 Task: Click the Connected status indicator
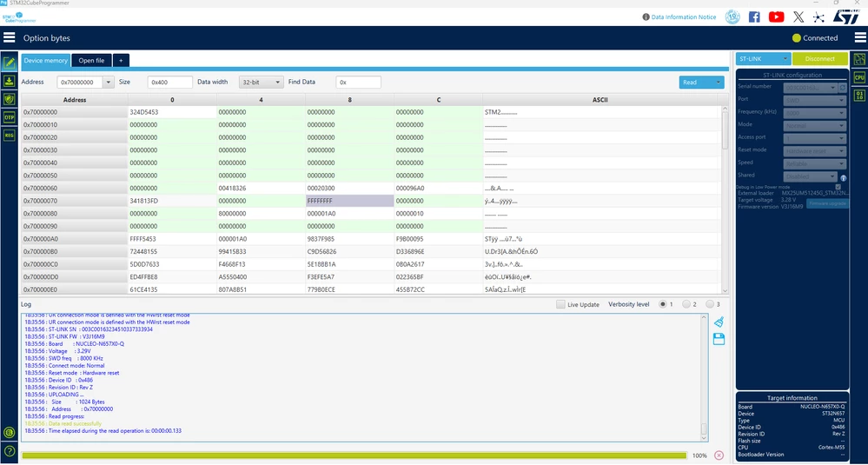click(x=815, y=38)
